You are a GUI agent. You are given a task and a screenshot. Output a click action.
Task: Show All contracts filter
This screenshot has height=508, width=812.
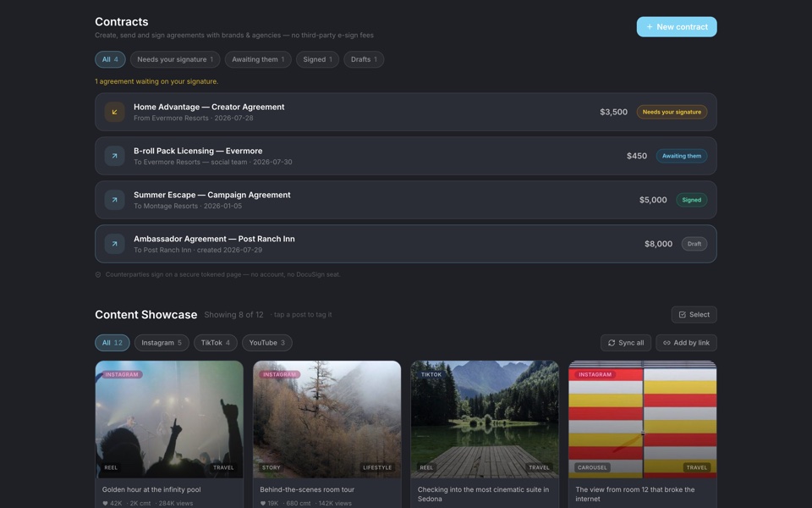(x=110, y=59)
